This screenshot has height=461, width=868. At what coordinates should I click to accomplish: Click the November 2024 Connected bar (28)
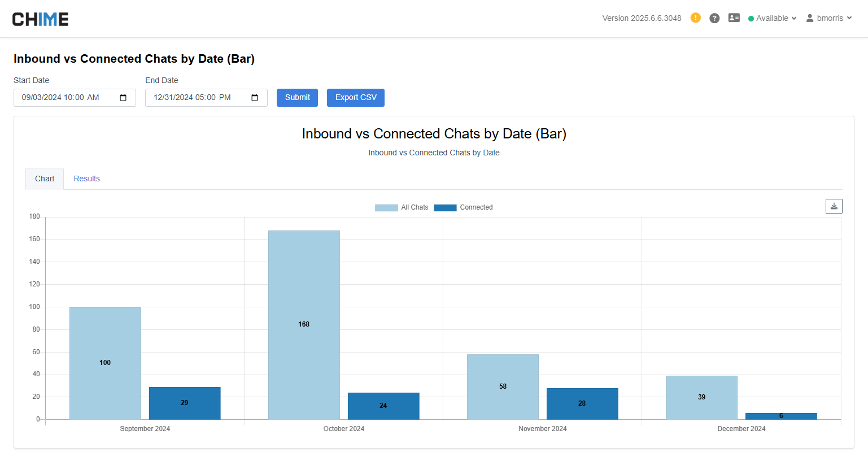582,404
